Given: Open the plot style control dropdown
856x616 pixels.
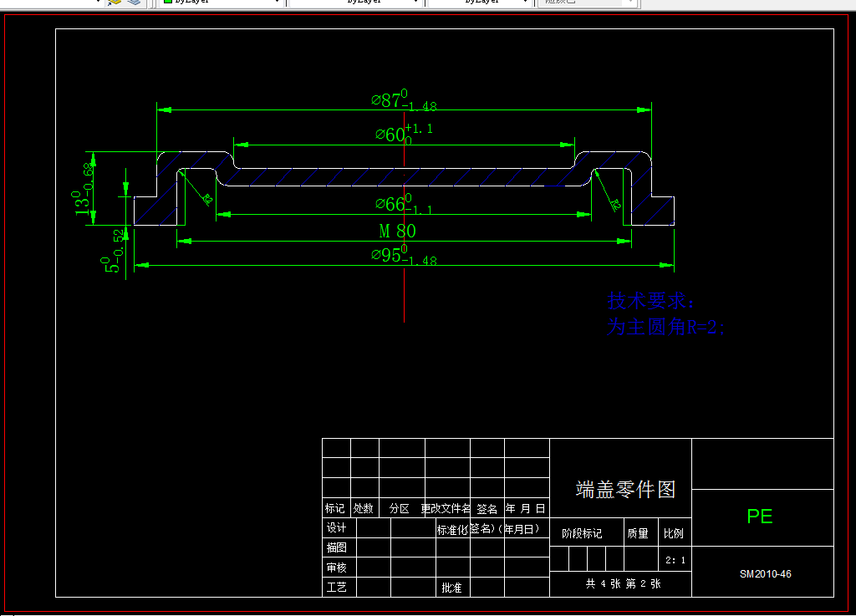Looking at the screenshot, I should (631, 3).
